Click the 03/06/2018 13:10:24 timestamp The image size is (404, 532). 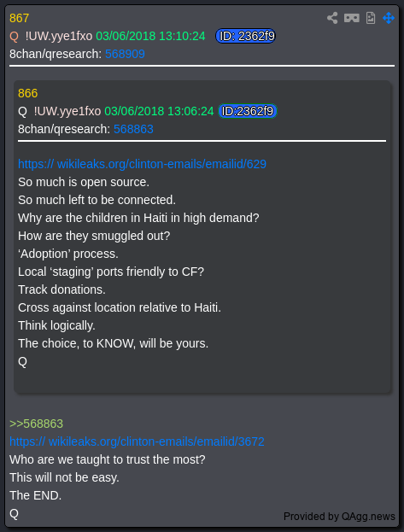tap(150, 36)
